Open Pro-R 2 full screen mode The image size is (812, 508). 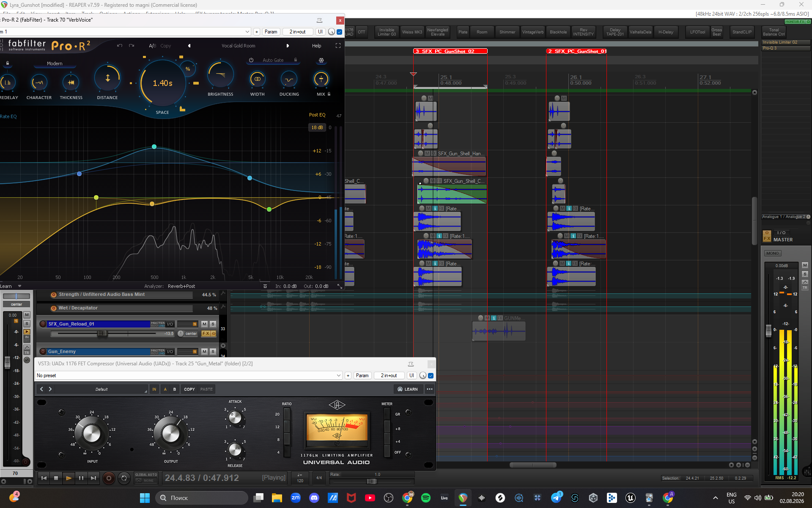click(x=338, y=46)
